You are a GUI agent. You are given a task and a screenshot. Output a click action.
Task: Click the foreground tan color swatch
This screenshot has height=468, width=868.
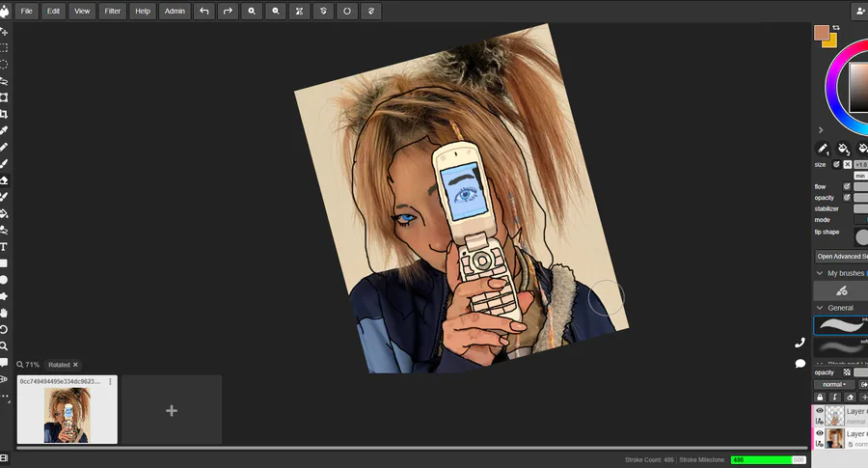coord(821,33)
